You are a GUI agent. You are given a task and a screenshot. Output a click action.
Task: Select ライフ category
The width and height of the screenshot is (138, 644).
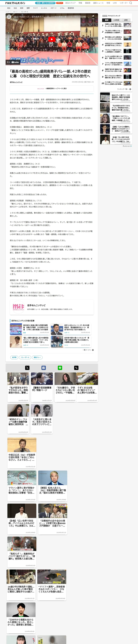pos(35,8)
